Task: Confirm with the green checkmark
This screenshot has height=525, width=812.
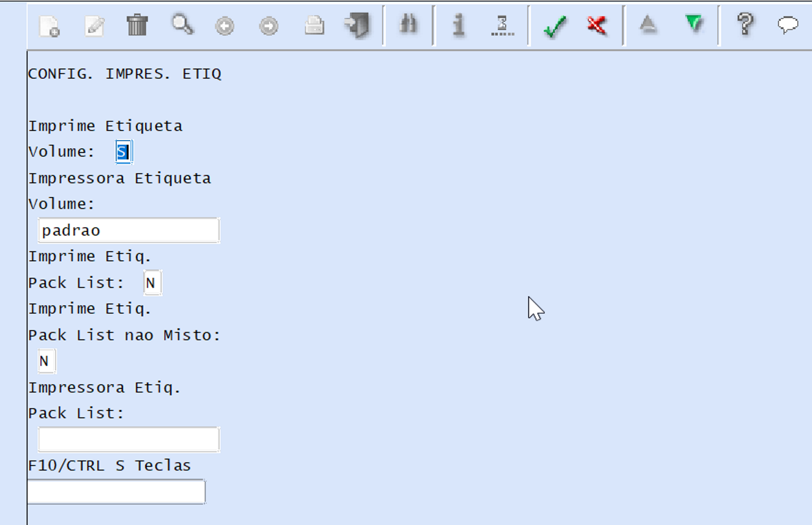Action: click(x=555, y=26)
